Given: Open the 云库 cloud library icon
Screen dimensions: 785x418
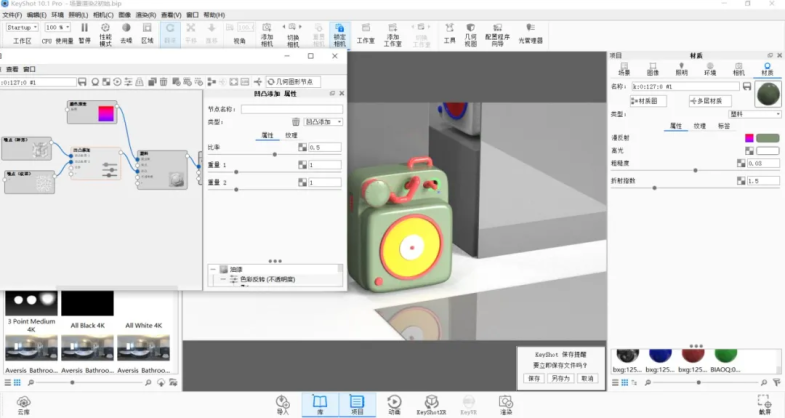Looking at the screenshot, I should 22,402.
